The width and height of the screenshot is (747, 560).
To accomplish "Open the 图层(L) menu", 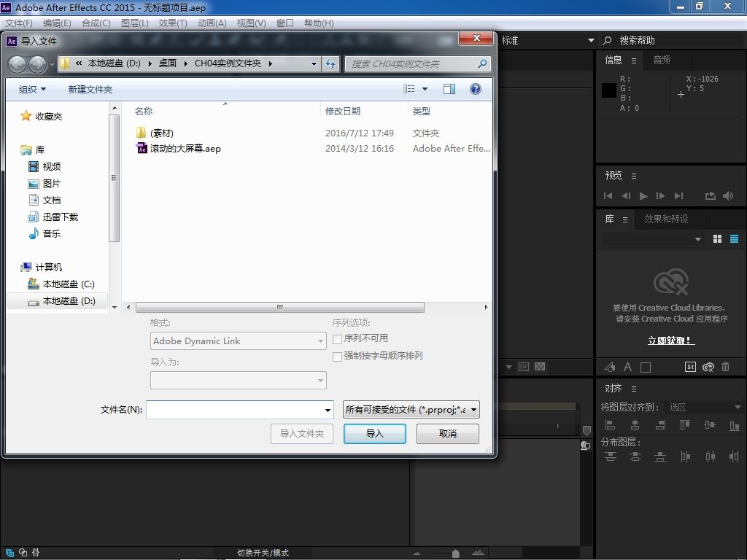I will [134, 23].
